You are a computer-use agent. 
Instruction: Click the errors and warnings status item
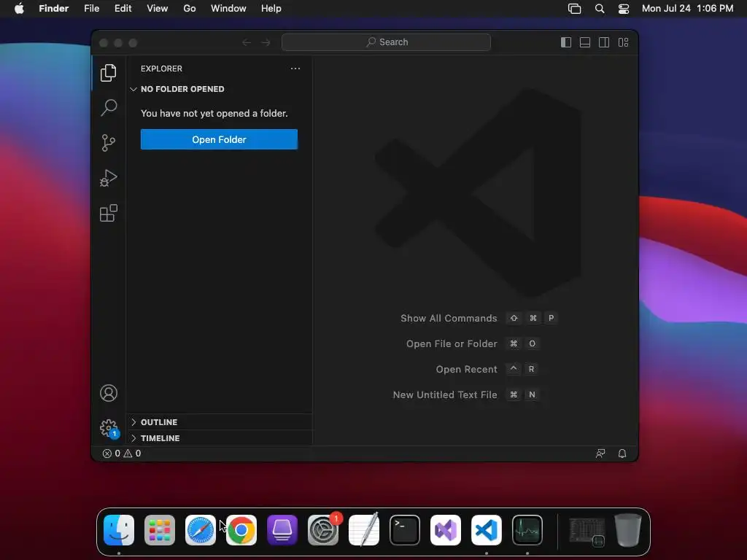click(122, 454)
